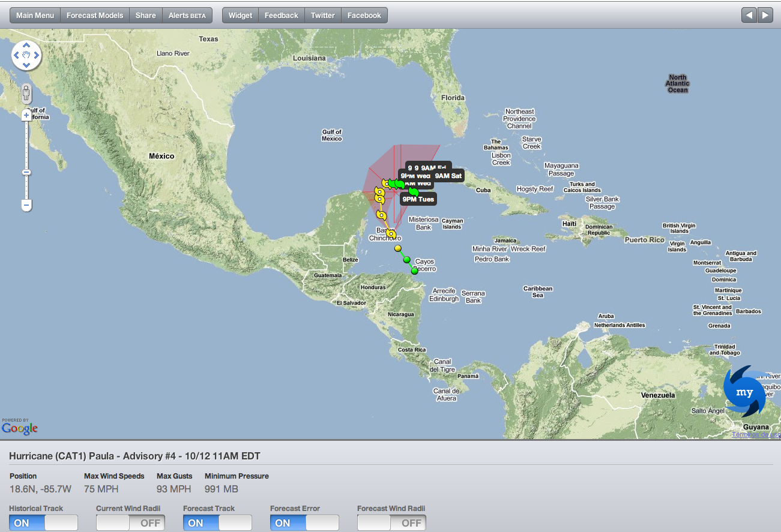Turn on the Current Wind Radii switch

(130, 523)
